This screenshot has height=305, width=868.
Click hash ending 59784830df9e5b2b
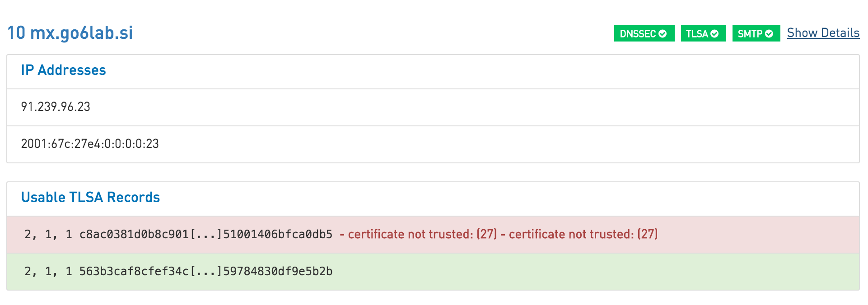206,271
